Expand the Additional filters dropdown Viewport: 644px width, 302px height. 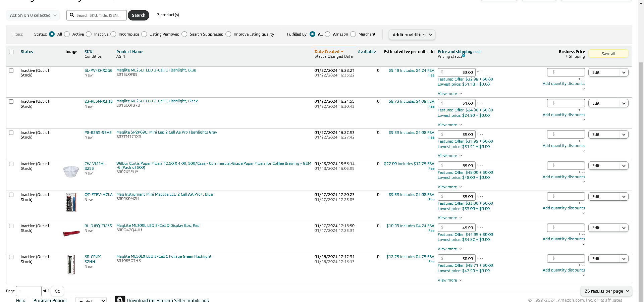point(412,35)
